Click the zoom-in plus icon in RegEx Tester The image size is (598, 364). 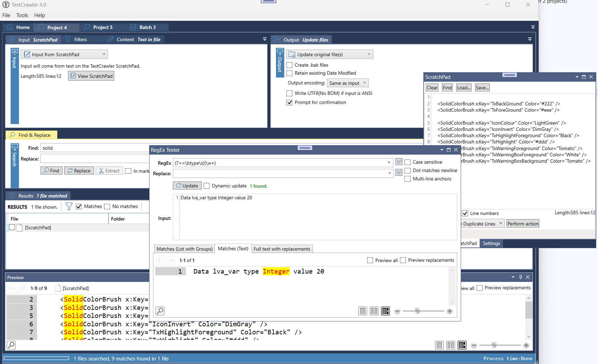[450, 311]
